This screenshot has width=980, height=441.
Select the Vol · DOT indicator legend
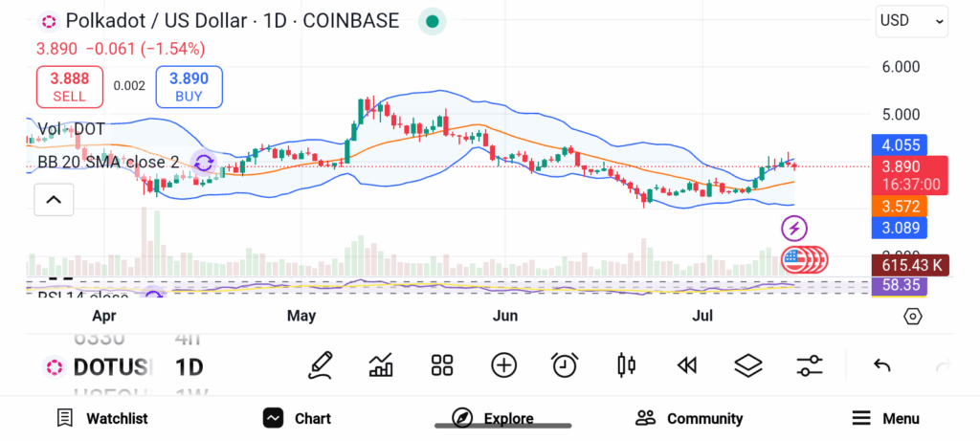point(71,129)
